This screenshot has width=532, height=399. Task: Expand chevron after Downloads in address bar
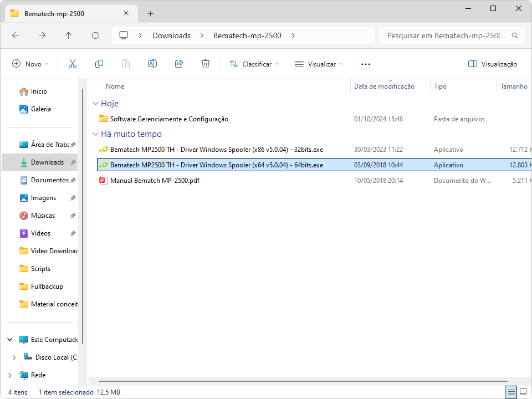(x=202, y=35)
